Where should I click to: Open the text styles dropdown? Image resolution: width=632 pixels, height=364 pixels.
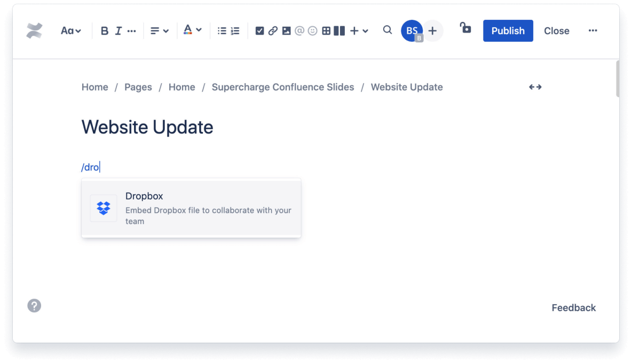coord(70,31)
